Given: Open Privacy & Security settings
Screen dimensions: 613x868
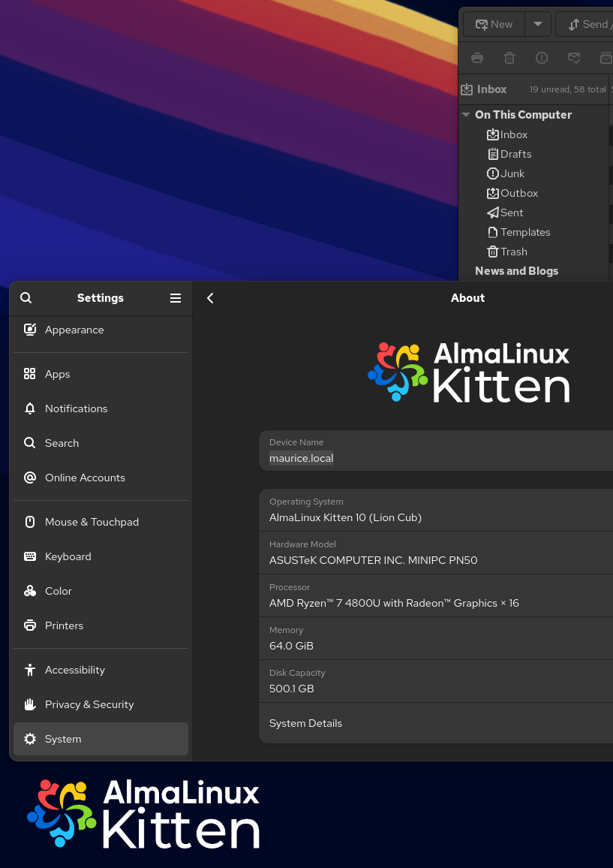Looking at the screenshot, I should click(x=101, y=705).
